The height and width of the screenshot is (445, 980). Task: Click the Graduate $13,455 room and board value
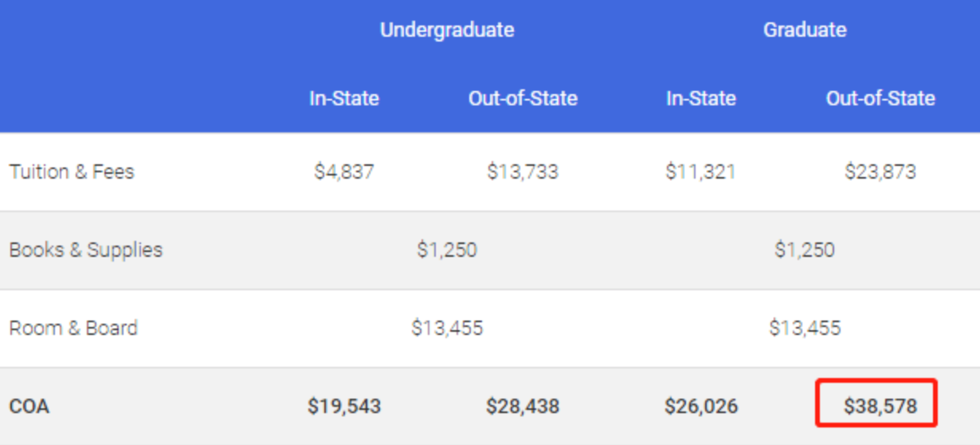point(805,328)
